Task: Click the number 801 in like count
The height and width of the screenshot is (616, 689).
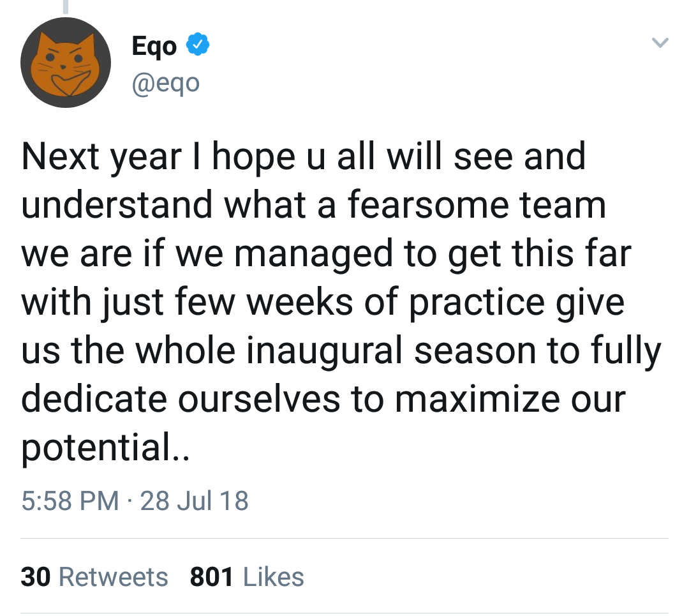Action: click(211, 577)
